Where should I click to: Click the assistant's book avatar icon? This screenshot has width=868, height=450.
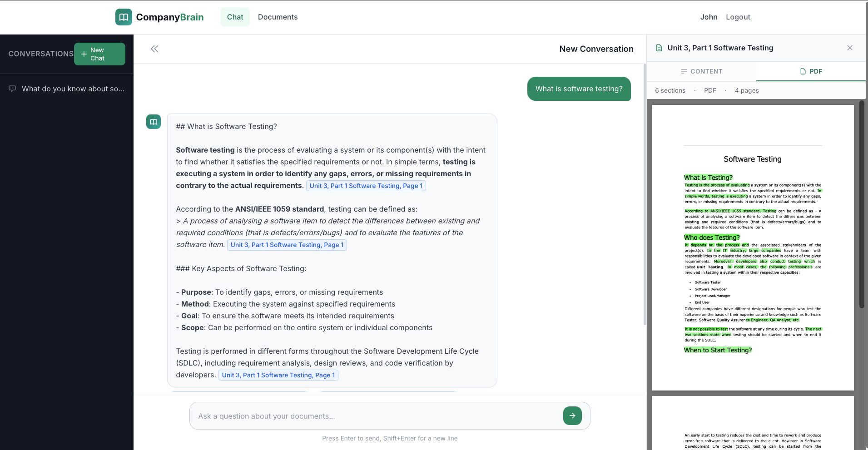[x=153, y=122]
